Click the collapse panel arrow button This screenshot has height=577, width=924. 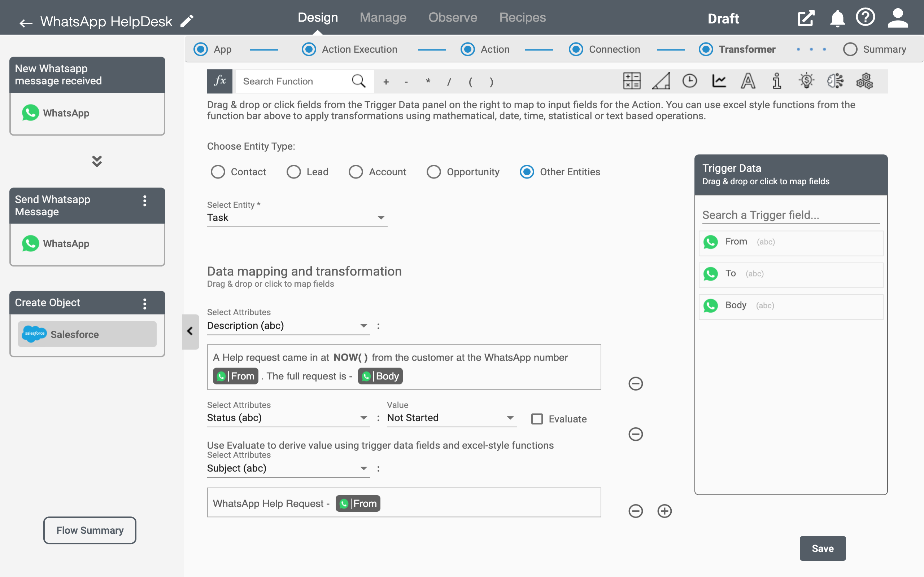(189, 331)
